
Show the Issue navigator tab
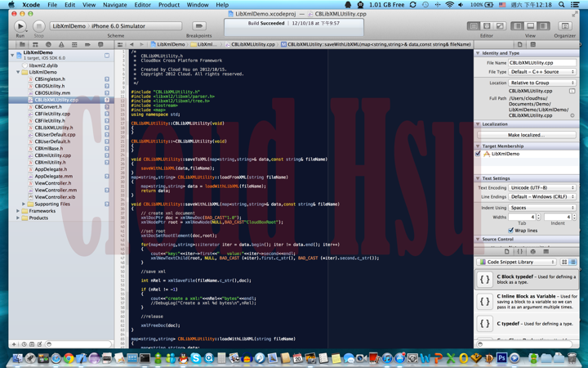(61, 44)
